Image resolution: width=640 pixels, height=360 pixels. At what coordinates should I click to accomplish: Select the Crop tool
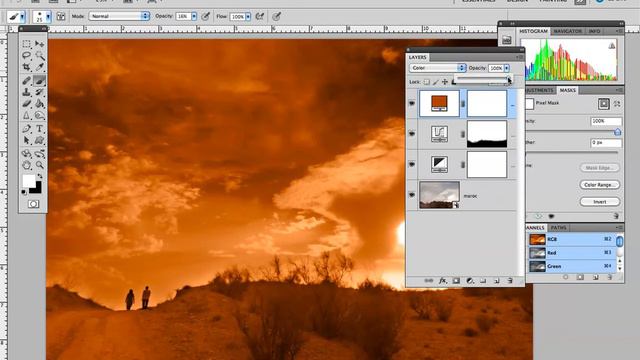pyautogui.click(x=27, y=67)
